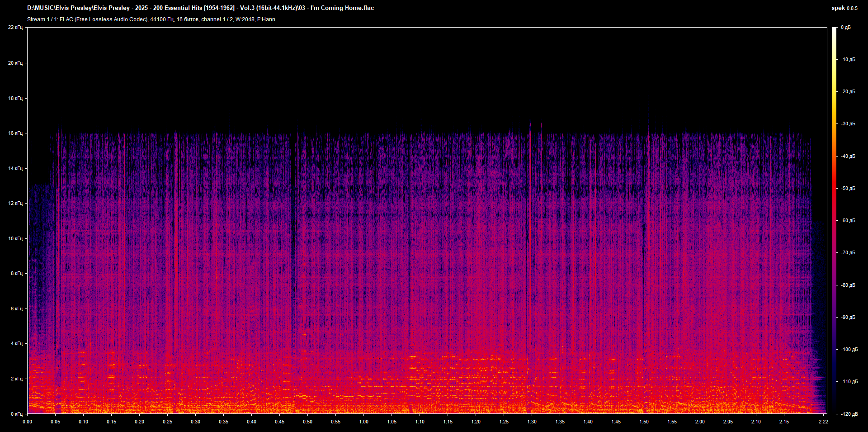Click the 0 кГц frequency axis label
The image size is (868, 432).
pos(16,414)
